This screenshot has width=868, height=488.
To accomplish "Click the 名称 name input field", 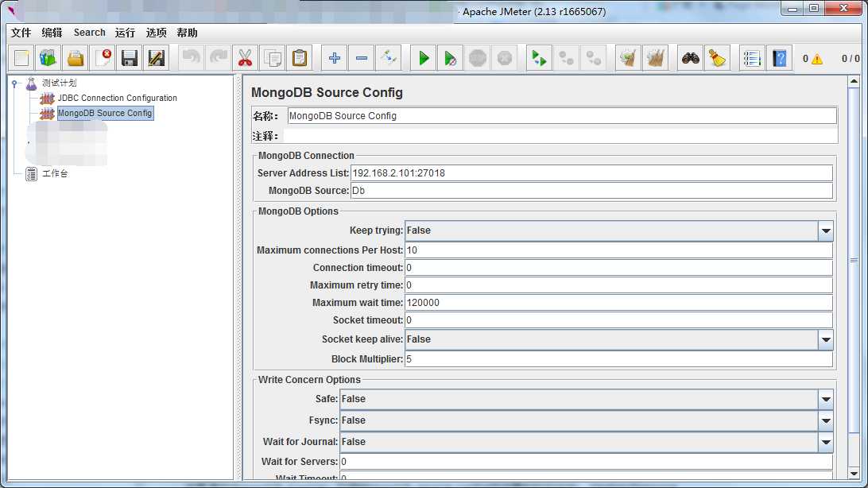I will (562, 115).
